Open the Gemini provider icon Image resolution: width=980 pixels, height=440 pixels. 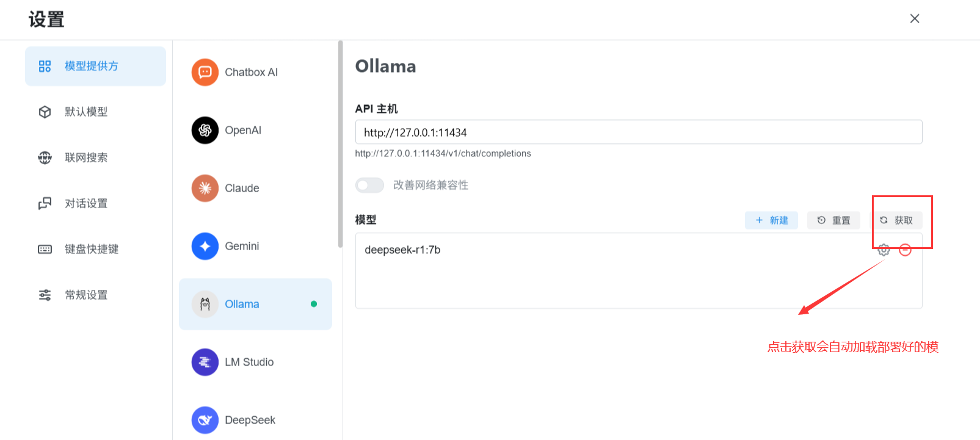point(205,246)
